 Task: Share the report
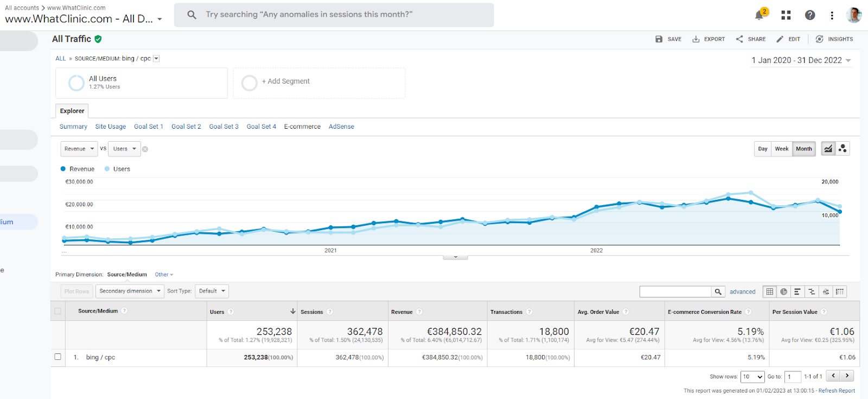(x=751, y=39)
